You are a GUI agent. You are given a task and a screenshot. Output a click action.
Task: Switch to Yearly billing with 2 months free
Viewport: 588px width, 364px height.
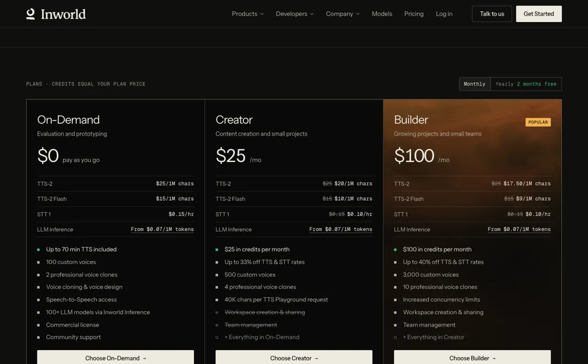click(526, 84)
